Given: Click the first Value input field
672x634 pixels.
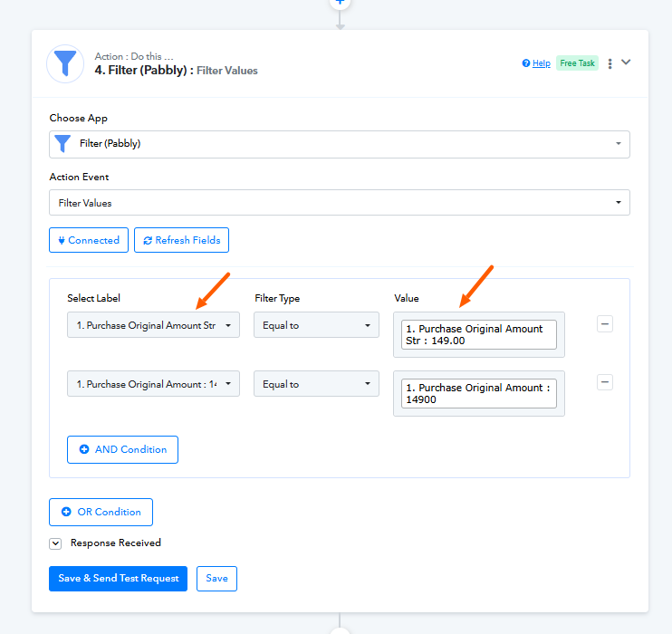Looking at the screenshot, I should (x=478, y=334).
